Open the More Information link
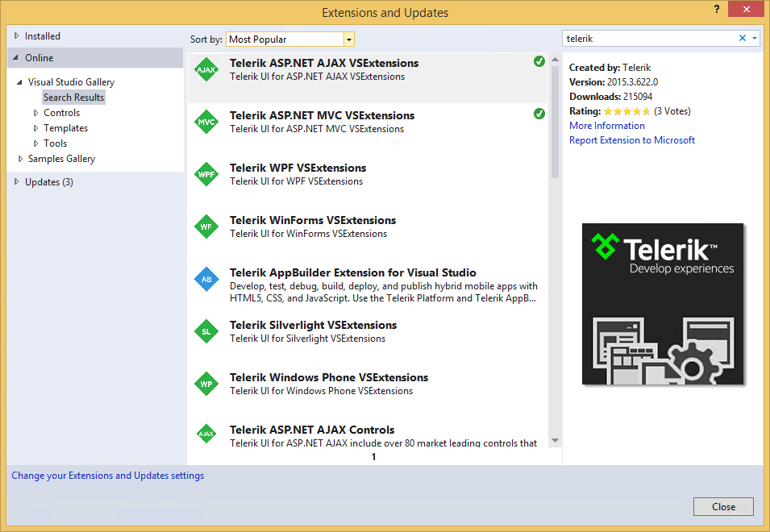Viewport: 770px width, 532px height. coord(606,125)
